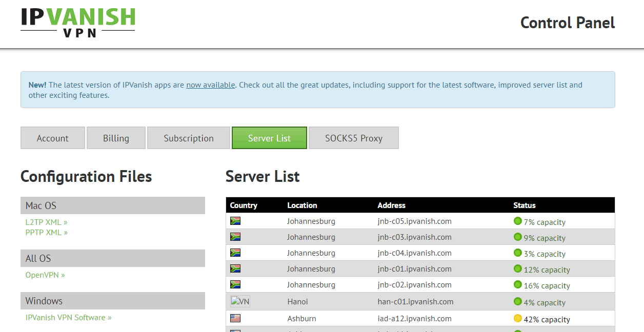Click the South Africa flag for jnb-c03
Image resolution: width=644 pixels, height=332 pixels.
coord(235,237)
